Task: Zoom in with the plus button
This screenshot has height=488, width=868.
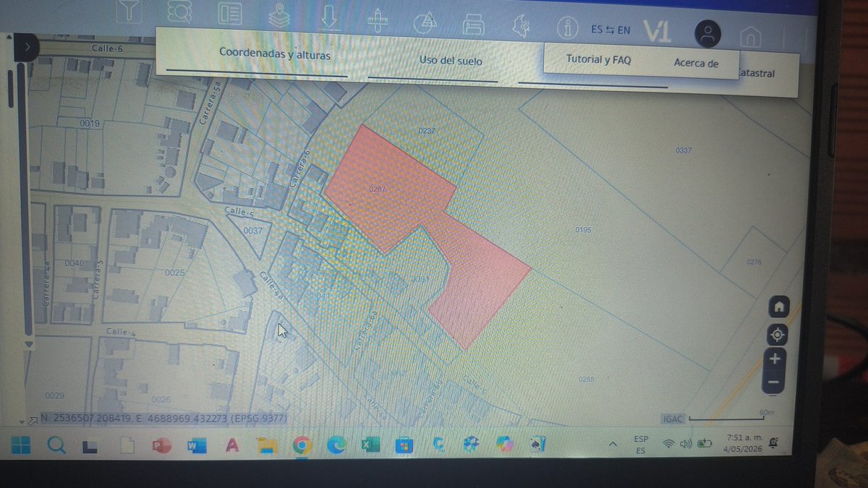Action: click(775, 359)
